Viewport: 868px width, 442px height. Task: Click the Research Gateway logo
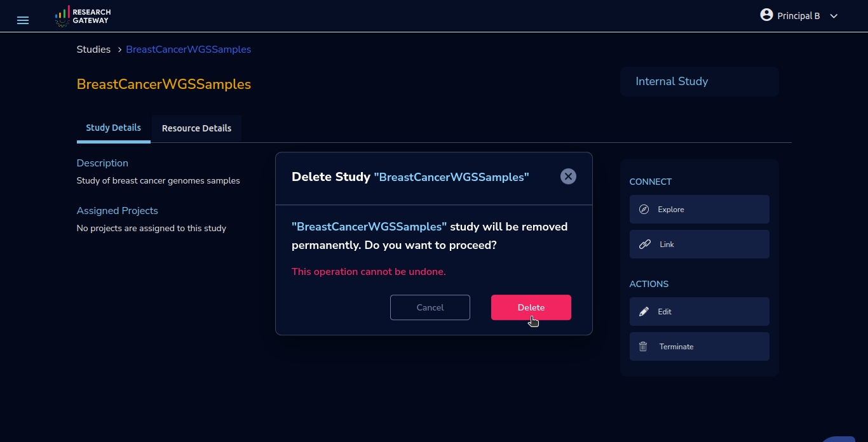(x=83, y=17)
